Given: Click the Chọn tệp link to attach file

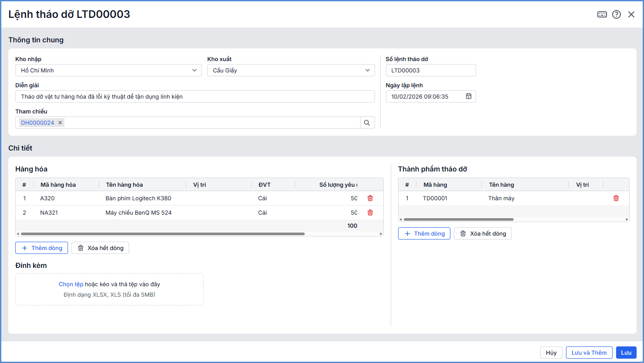Looking at the screenshot, I should coord(71,284).
